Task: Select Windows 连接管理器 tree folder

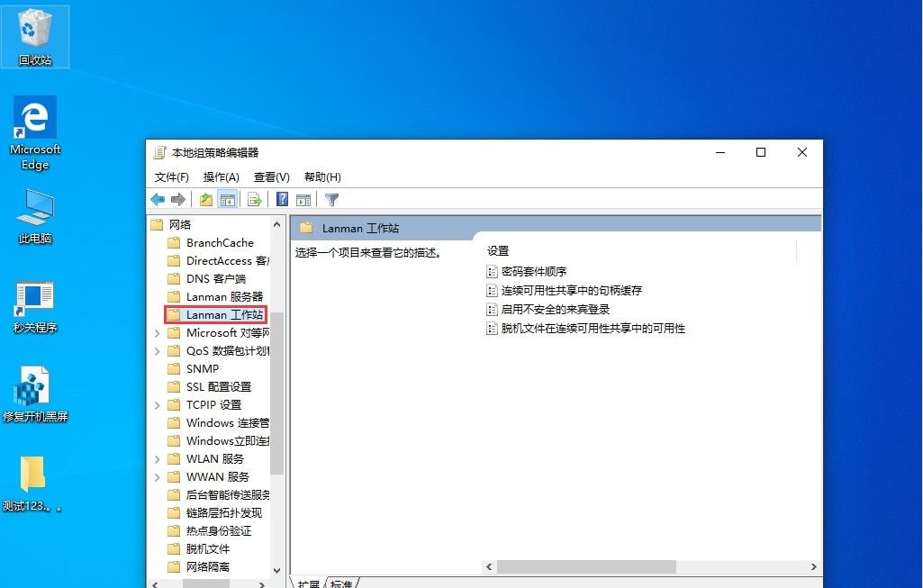Action: (x=227, y=422)
